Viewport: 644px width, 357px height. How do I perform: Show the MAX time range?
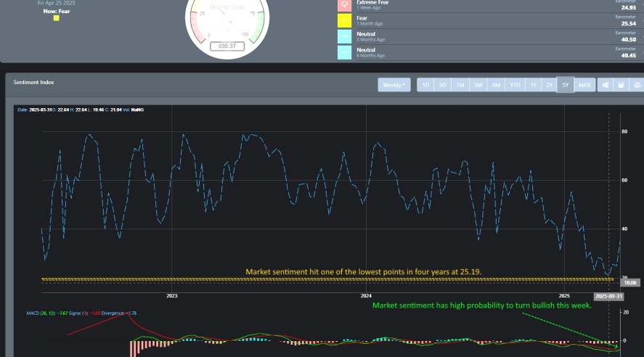click(584, 85)
